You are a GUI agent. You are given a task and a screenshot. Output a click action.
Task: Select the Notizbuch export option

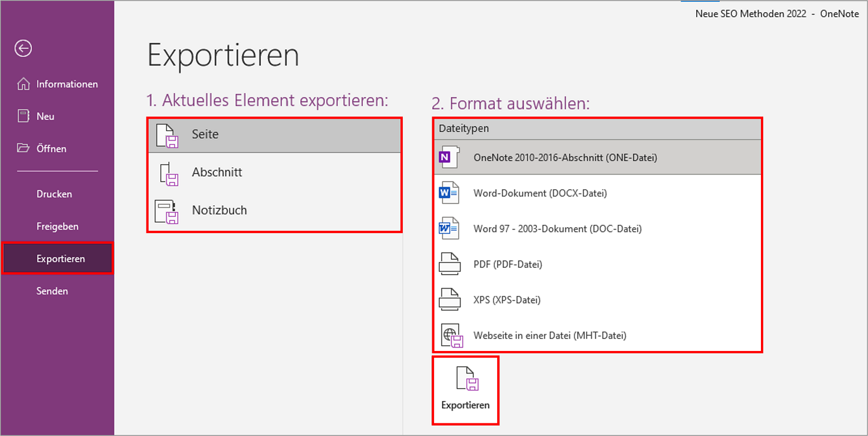coord(274,210)
